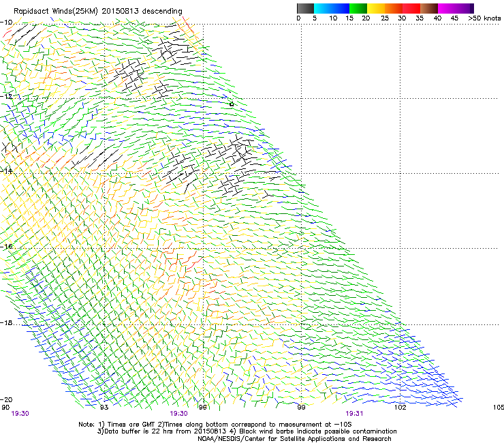The height and width of the screenshot is (443, 504).
Task: Select the yellow 20-25 knots legend segment
Action: point(376,8)
